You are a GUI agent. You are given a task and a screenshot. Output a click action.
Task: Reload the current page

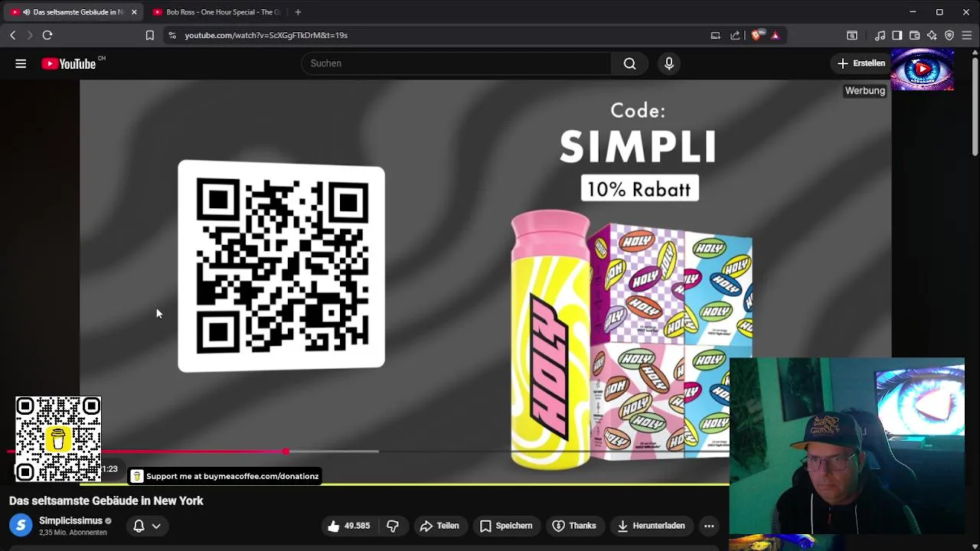coord(47,35)
